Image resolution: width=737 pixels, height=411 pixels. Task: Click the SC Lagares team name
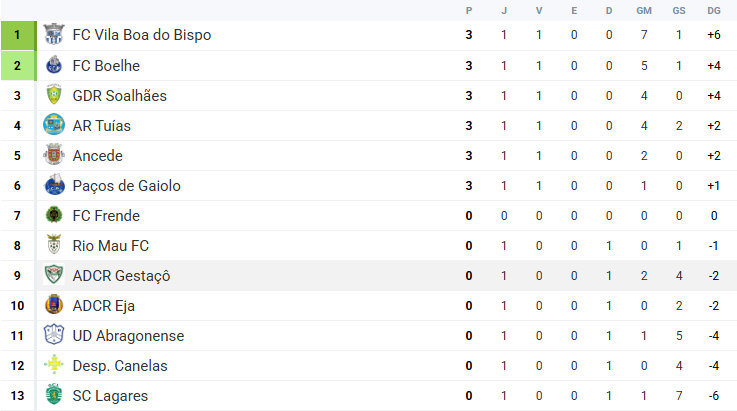(110, 396)
